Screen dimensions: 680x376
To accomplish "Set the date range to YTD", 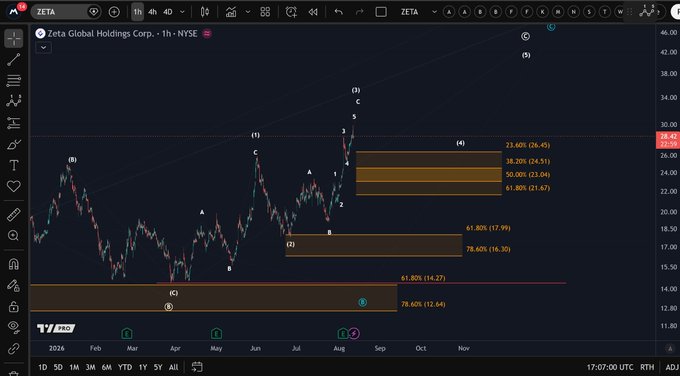I will 125,367.
